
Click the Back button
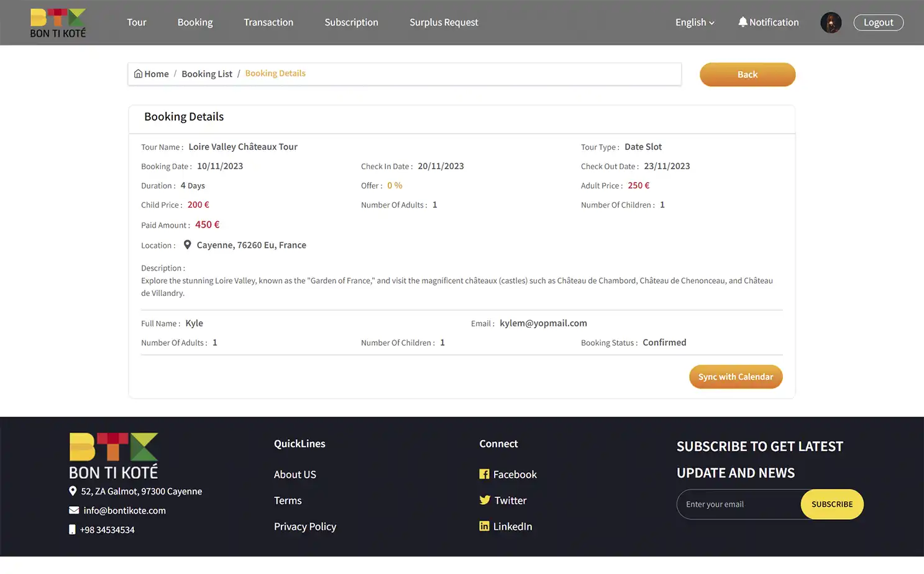[x=747, y=74]
